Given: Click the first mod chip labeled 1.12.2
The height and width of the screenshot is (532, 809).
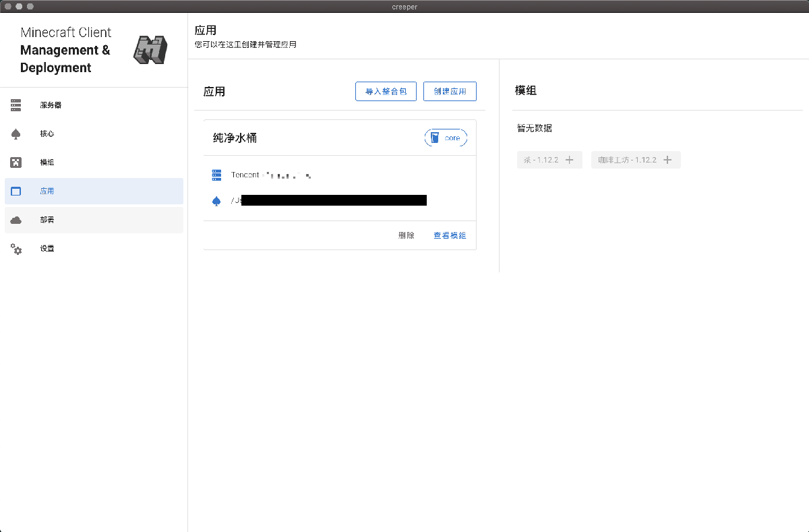Looking at the screenshot, I should click(x=549, y=160).
